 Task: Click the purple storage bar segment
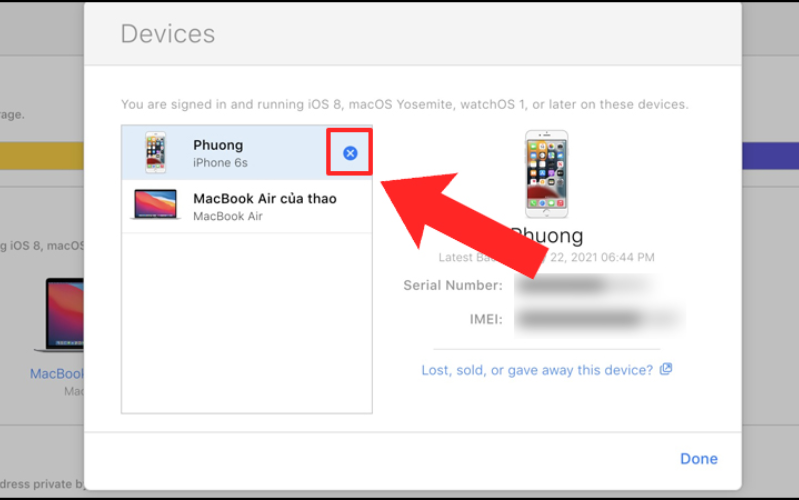(770, 156)
